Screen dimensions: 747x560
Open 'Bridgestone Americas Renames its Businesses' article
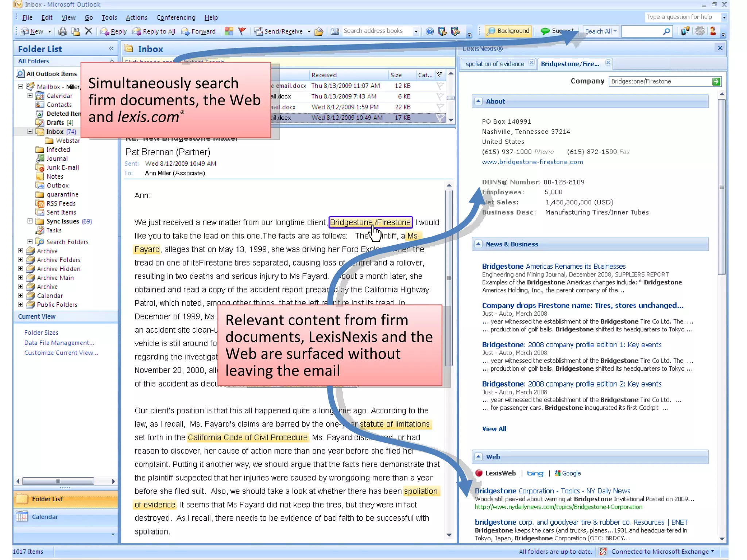click(x=554, y=266)
